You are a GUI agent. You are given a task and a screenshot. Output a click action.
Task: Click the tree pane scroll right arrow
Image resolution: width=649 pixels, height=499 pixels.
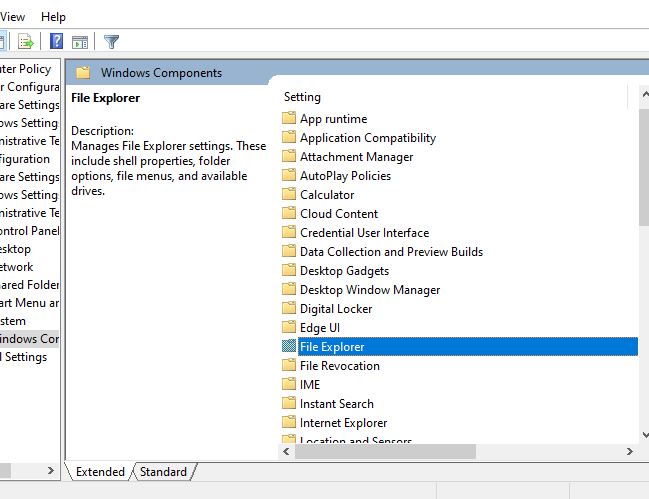pyautogui.click(x=50, y=470)
